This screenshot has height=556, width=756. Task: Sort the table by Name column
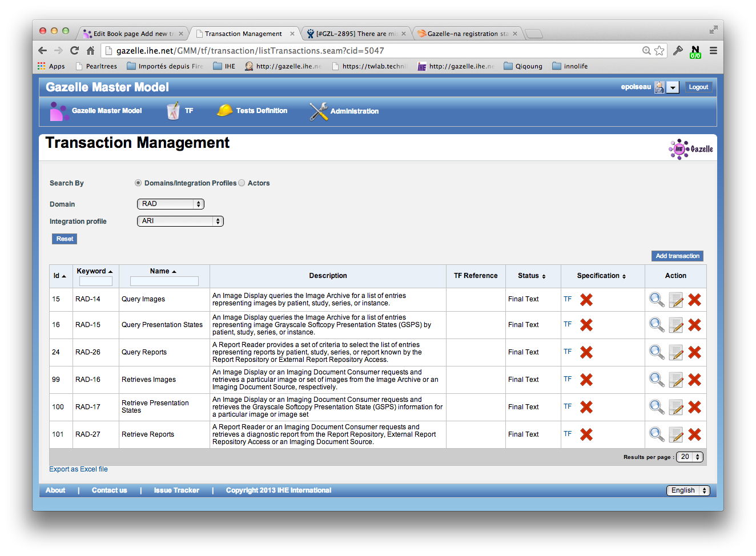(x=163, y=271)
